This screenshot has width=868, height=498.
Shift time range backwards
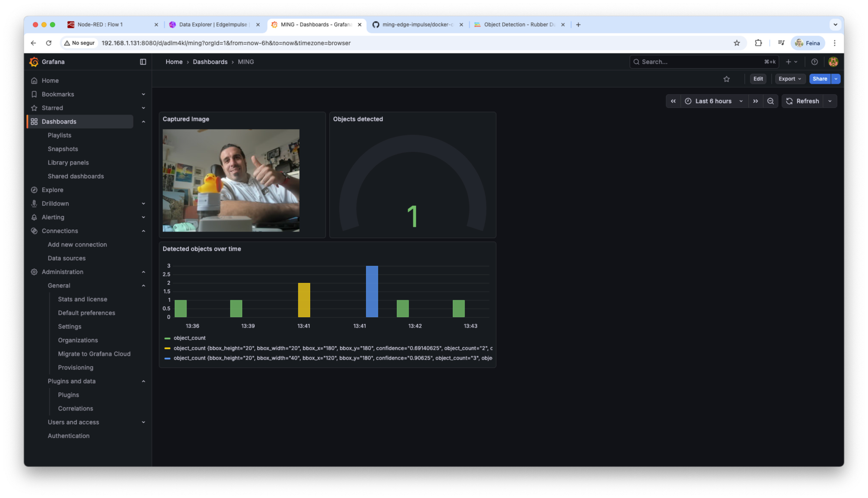coord(673,101)
